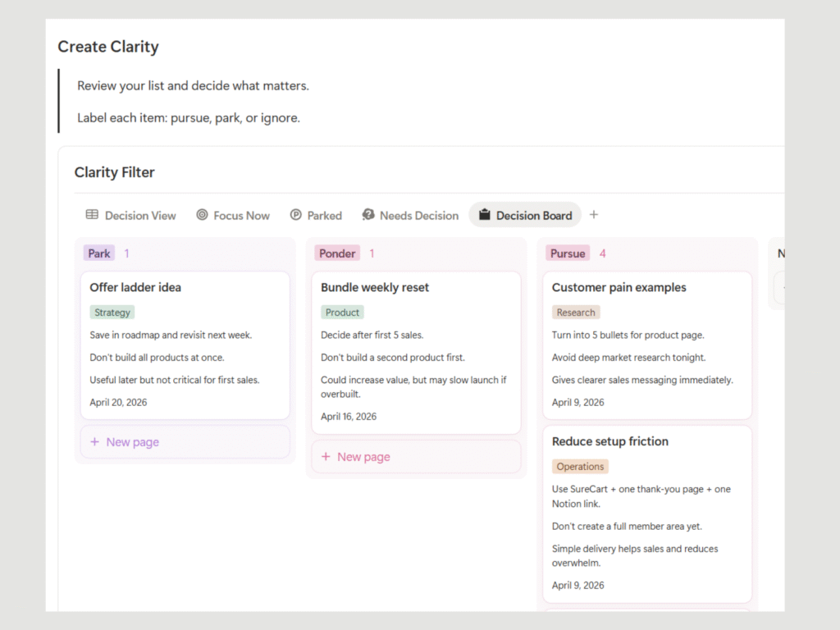Open the Offer ladder idea card
This screenshot has height=630, width=840.
135,288
